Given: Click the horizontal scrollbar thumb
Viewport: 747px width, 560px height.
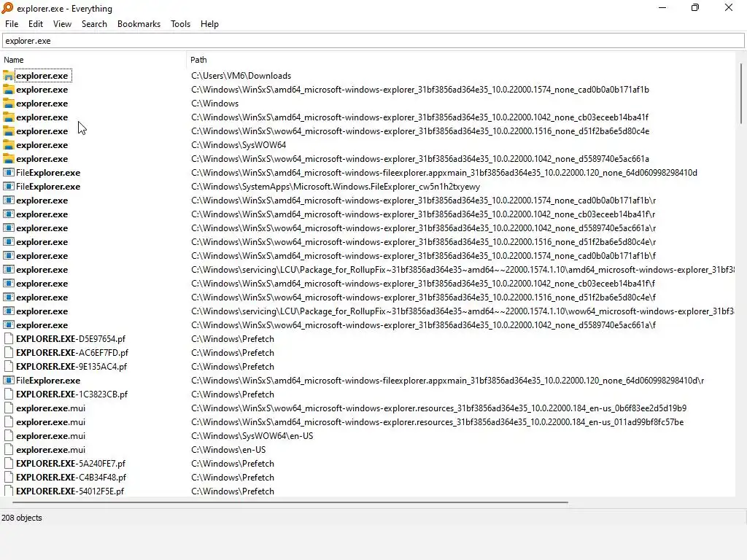Looking at the screenshot, I should click(290, 502).
